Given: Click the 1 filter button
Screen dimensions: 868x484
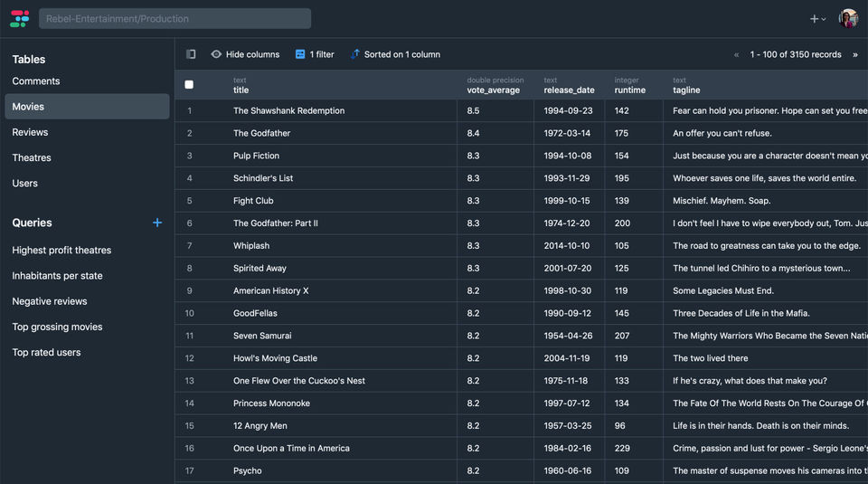Looking at the screenshot, I should click(x=321, y=54).
